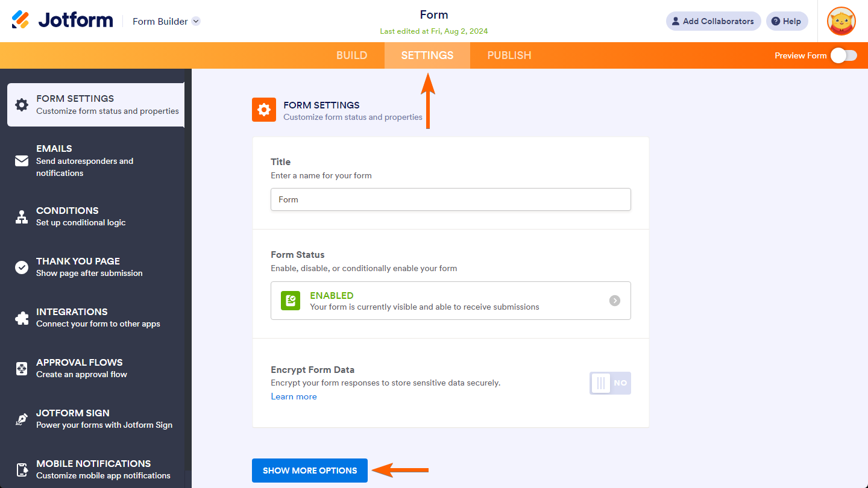868x488 pixels.
Task: Click the Approval Flows icon
Action: click(22, 369)
